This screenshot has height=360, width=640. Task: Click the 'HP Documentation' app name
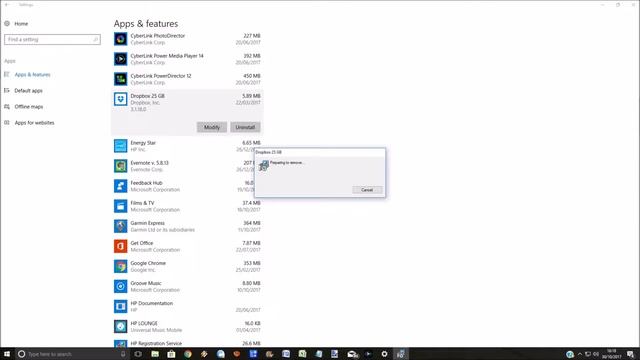click(x=151, y=303)
